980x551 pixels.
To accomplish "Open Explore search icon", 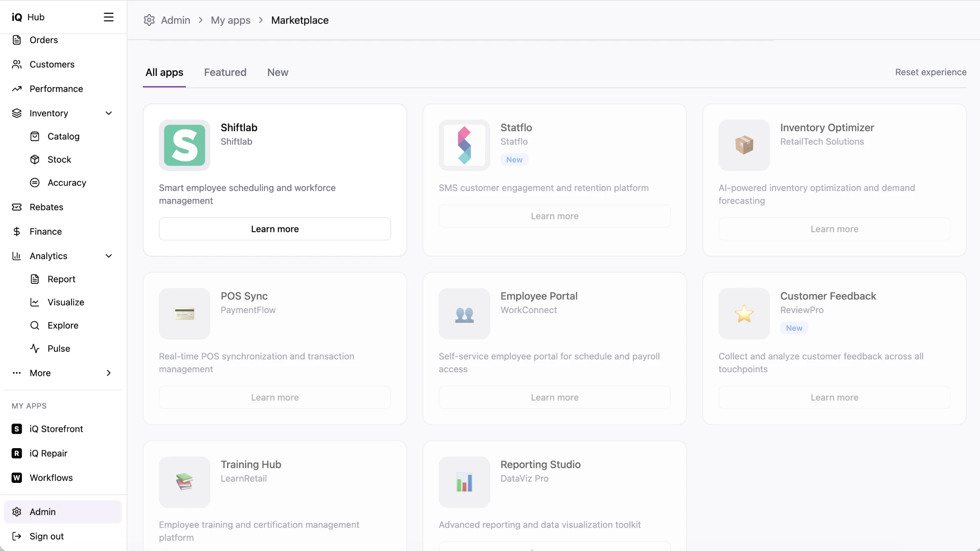I will 35,326.
